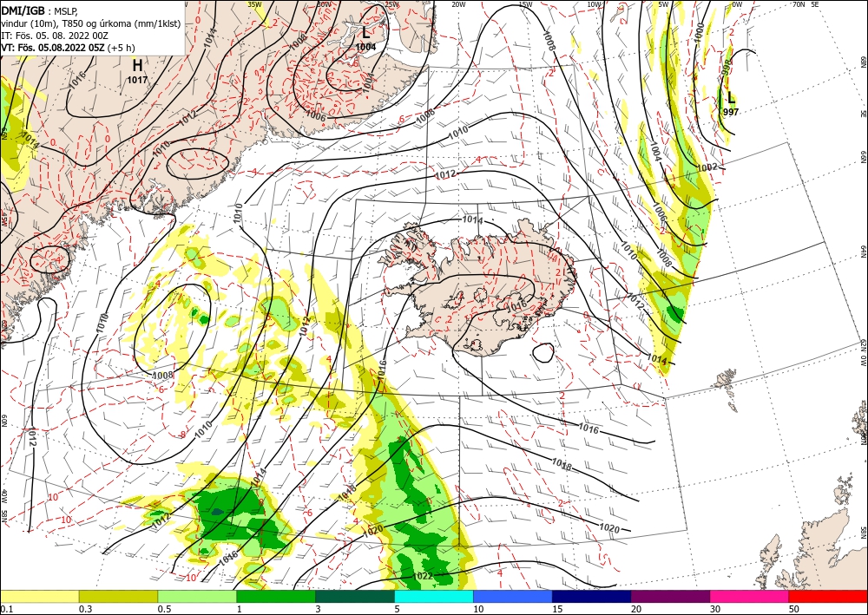Click the '998' isobar label
The image size is (868, 615).
(727, 67)
